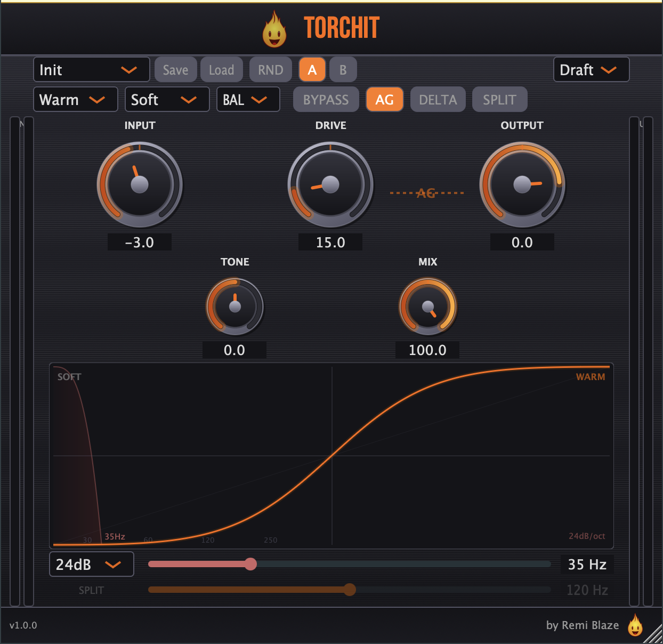
Task: Click the DRIVE knob
Action: pyautogui.click(x=330, y=184)
